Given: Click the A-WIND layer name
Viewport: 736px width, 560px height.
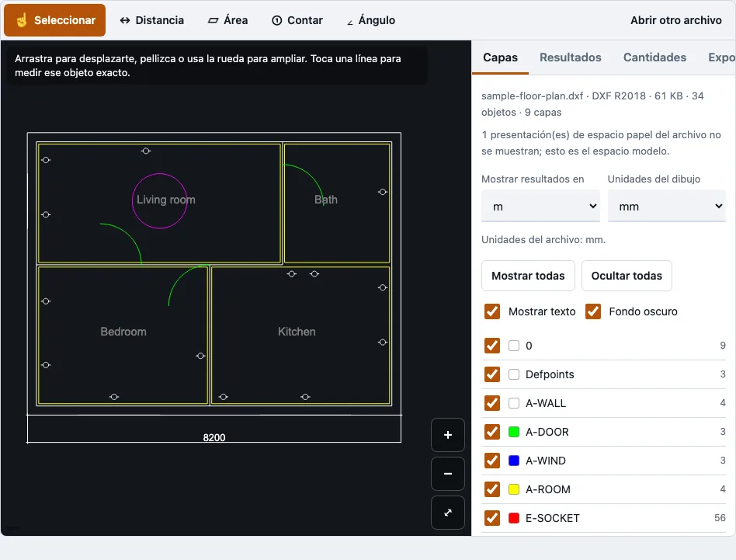Looking at the screenshot, I should click(x=546, y=461).
